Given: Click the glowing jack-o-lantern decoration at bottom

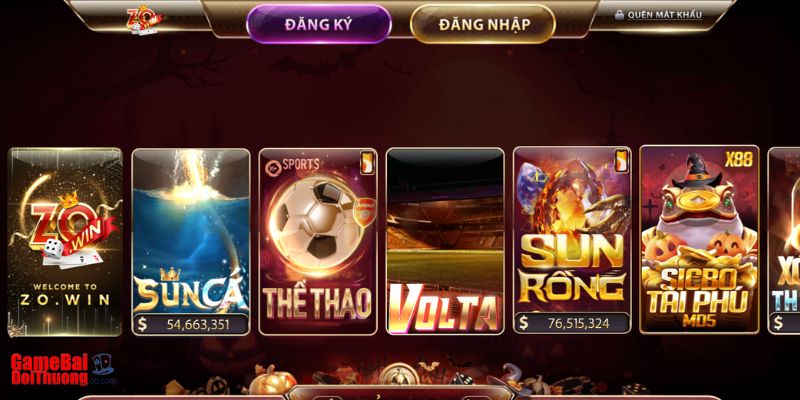Looking at the screenshot, I should 272,381.
